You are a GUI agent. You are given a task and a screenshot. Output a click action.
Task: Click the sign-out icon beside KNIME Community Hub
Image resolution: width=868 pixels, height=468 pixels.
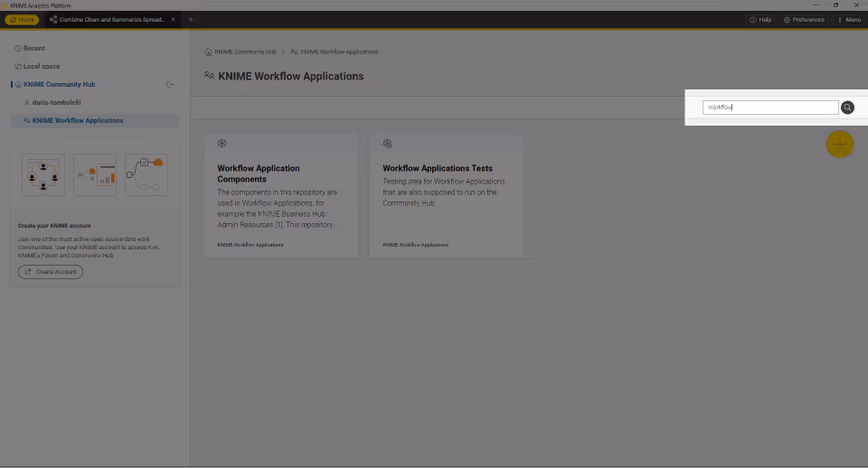click(x=169, y=85)
